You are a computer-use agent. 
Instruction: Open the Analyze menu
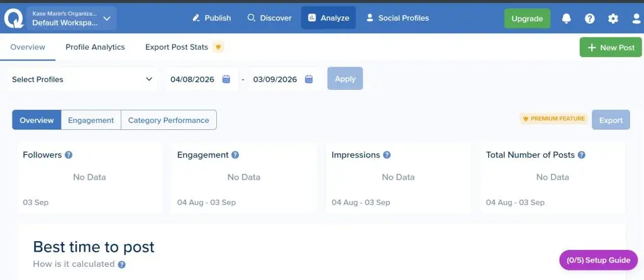click(328, 18)
